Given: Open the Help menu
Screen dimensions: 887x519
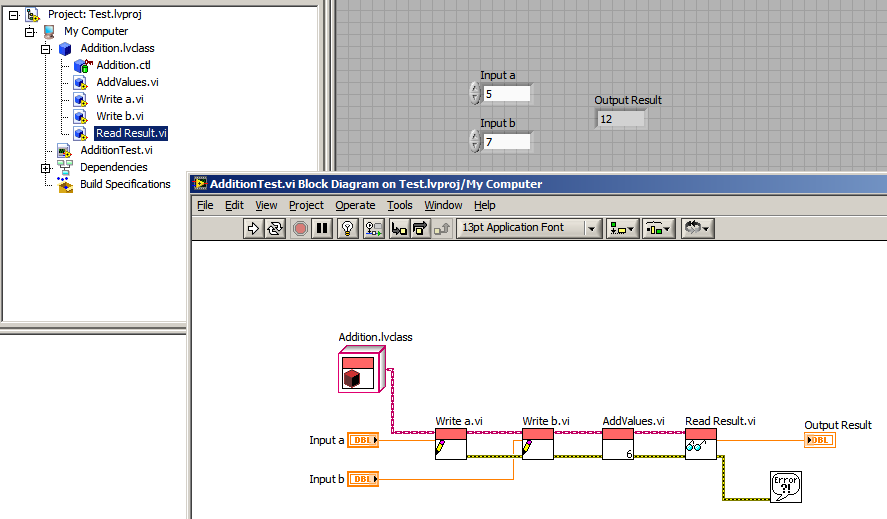Looking at the screenshot, I should click(x=485, y=205).
